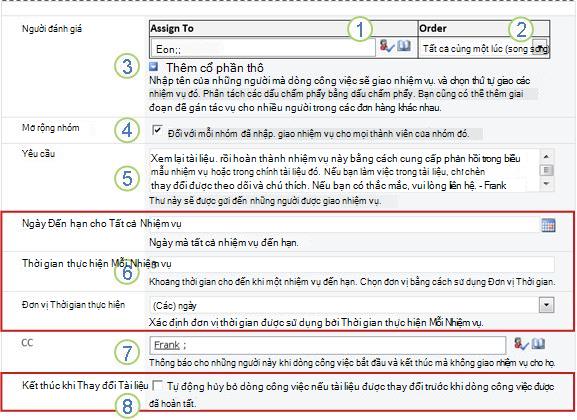Enable 'Kết thúc khi Thay đổi Tài liệu' checkbox
This screenshot has width=577, height=420.
(157, 385)
